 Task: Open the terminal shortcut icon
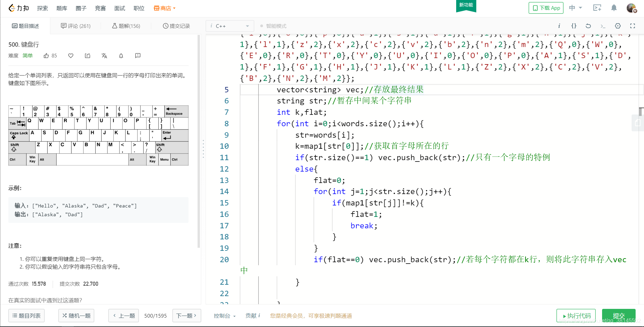click(x=603, y=26)
